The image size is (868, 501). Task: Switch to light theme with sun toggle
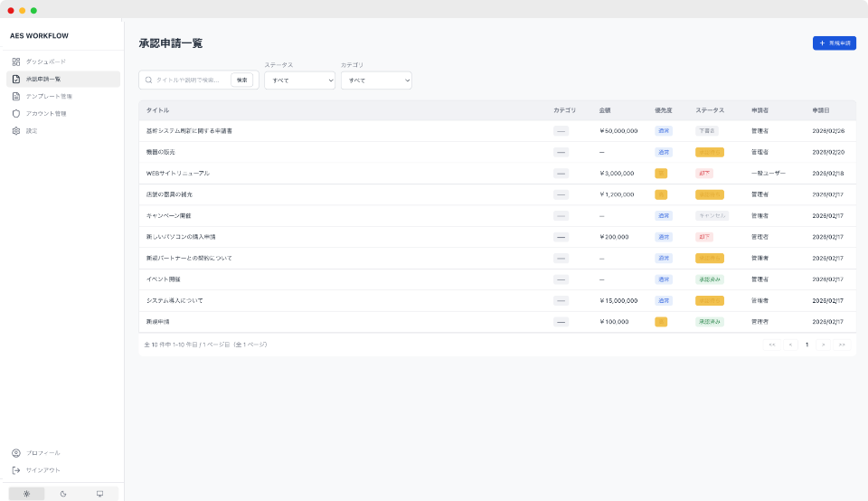pyautogui.click(x=27, y=494)
